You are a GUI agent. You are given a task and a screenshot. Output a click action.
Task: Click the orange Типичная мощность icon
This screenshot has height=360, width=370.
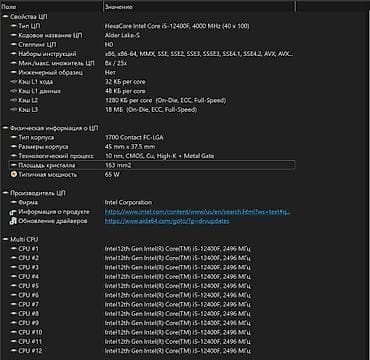coord(14,175)
